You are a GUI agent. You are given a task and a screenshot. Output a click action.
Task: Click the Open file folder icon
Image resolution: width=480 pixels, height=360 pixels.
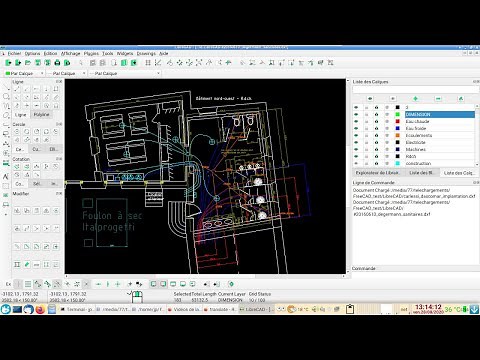point(28,63)
